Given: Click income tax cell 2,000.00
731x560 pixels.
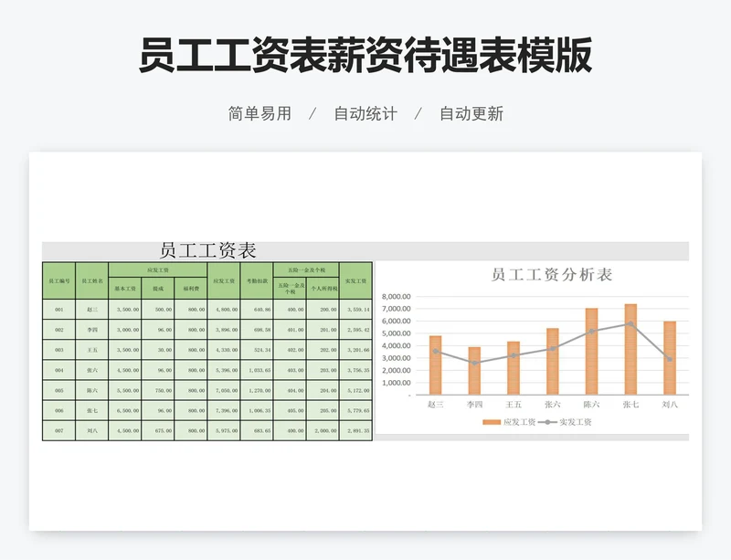Looking at the screenshot, I should (x=323, y=430).
